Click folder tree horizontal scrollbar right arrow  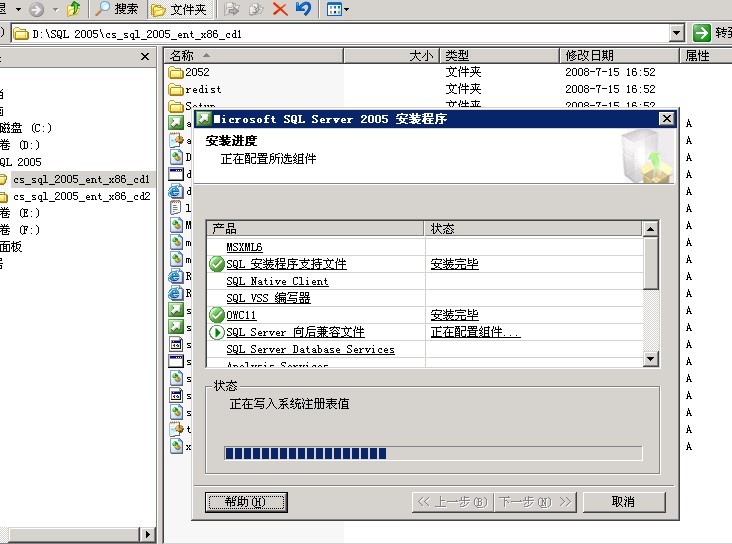(x=148, y=534)
